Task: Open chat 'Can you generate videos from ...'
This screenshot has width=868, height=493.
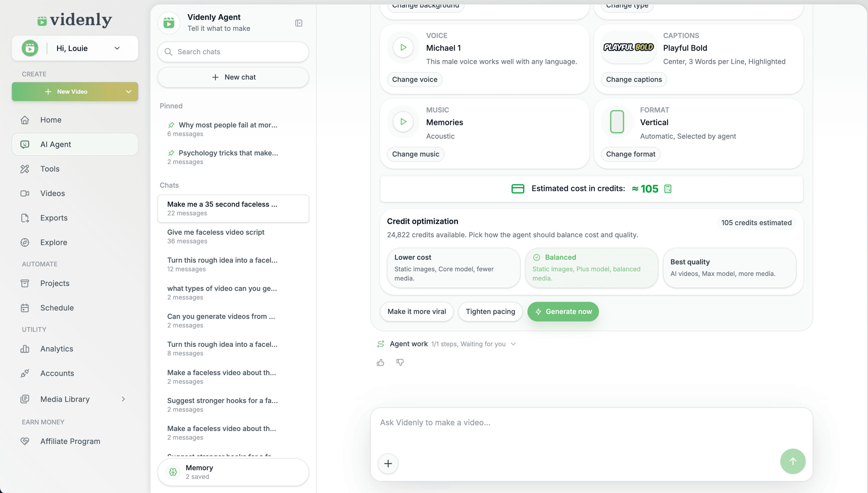Action: [x=233, y=321]
